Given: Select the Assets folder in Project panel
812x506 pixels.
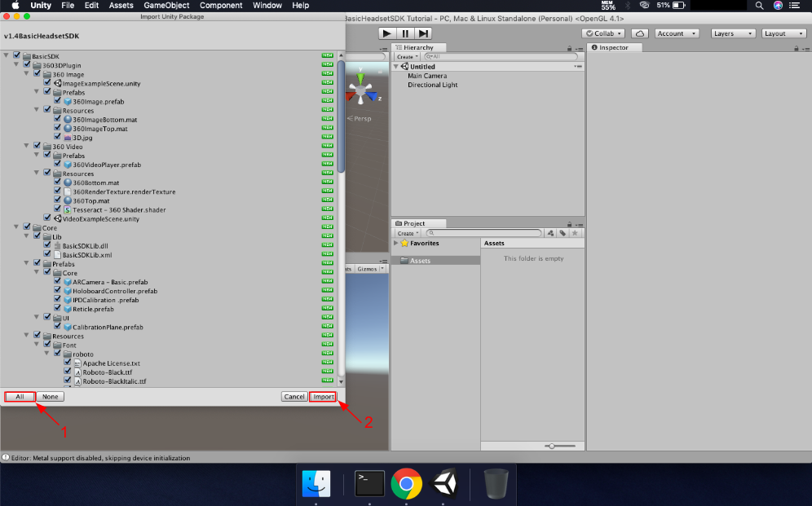Looking at the screenshot, I should pos(435,261).
